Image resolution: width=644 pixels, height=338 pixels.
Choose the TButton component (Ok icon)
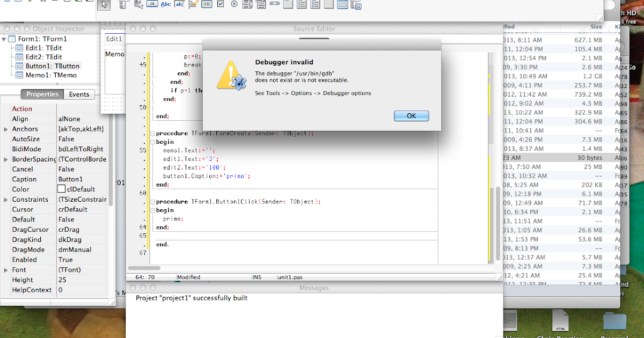tap(152, 5)
